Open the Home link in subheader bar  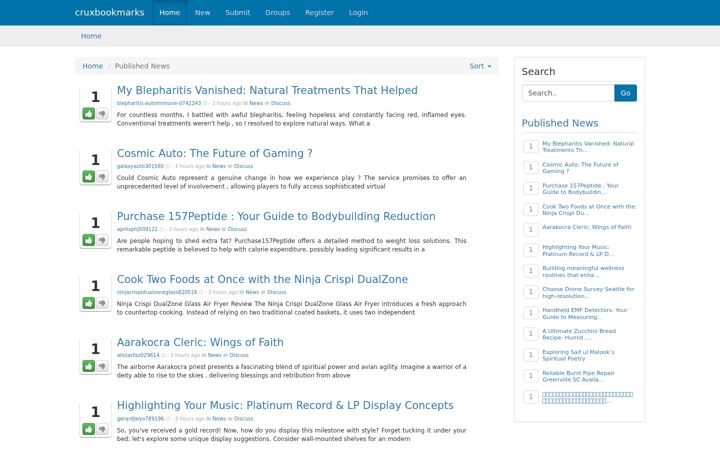click(91, 36)
